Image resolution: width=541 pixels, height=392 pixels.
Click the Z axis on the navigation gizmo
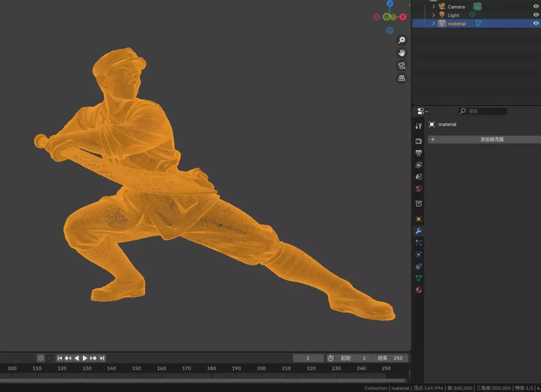390,4
